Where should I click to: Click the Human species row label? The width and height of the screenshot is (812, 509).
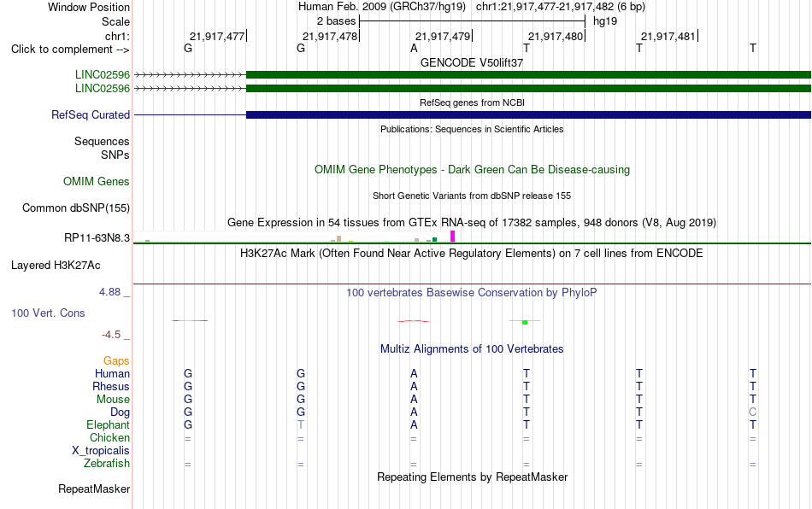(112, 373)
